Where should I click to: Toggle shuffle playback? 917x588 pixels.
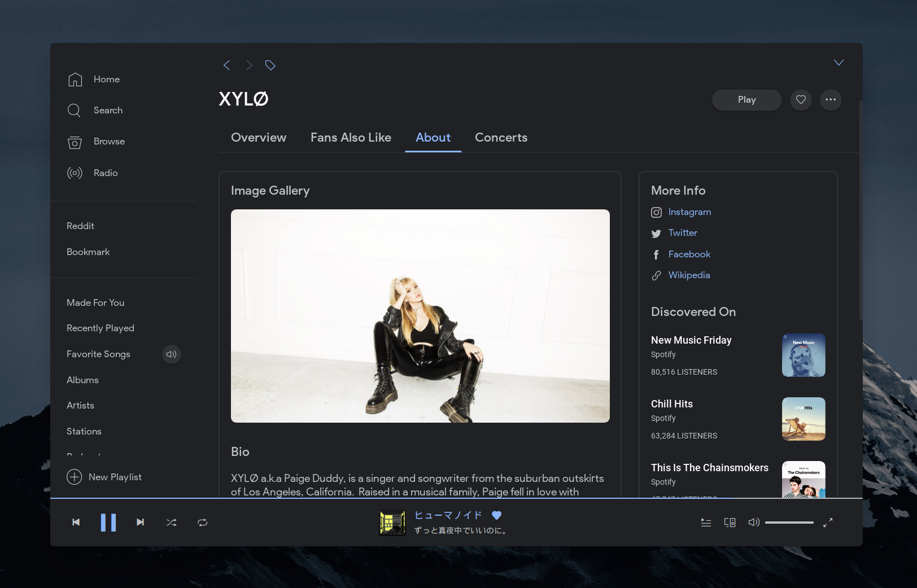pos(171,523)
